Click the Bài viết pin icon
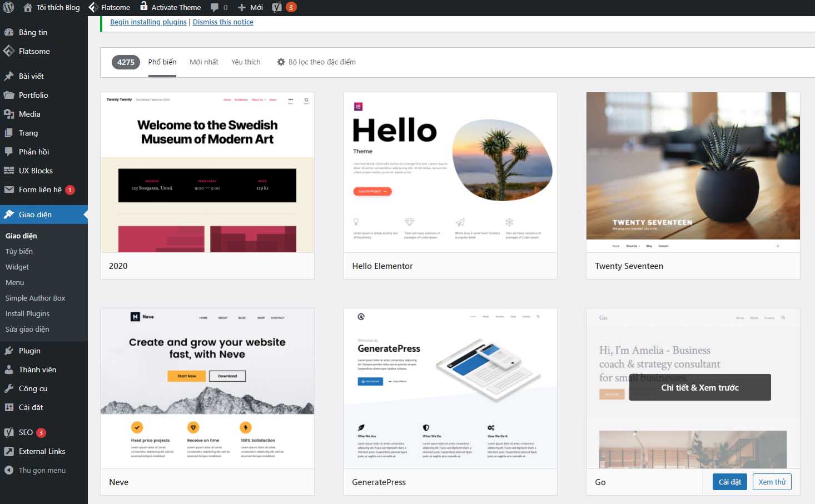Image resolution: width=815 pixels, height=504 pixels. (9, 76)
